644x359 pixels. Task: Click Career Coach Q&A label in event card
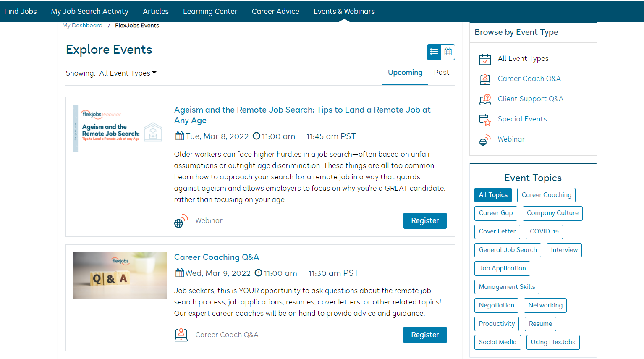tap(227, 335)
